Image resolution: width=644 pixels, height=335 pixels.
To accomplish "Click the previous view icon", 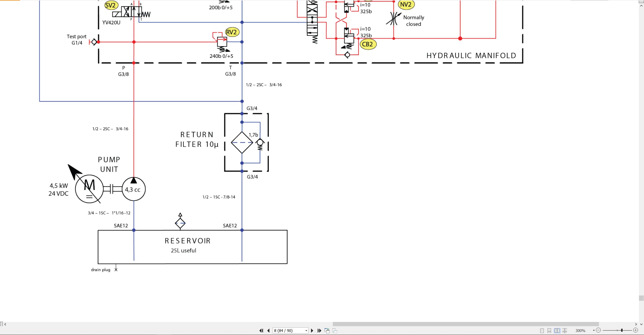I will (x=327, y=330).
